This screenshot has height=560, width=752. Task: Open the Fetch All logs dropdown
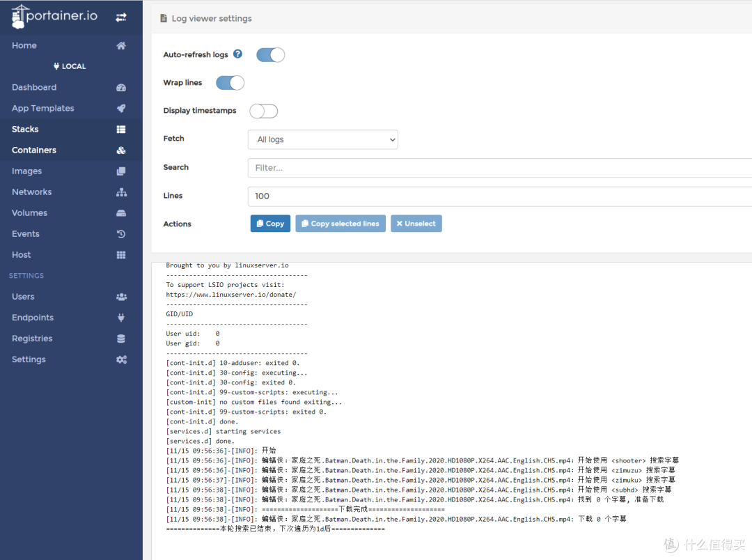[x=323, y=139]
